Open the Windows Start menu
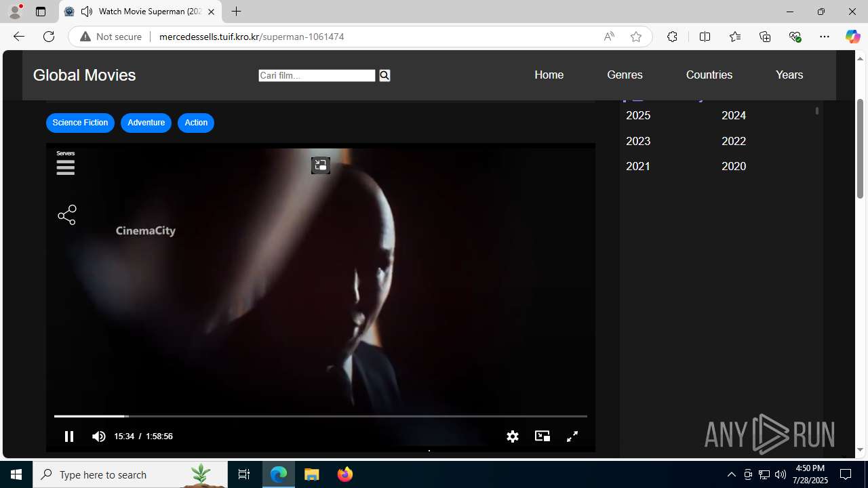This screenshot has height=488, width=868. pos(16,474)
